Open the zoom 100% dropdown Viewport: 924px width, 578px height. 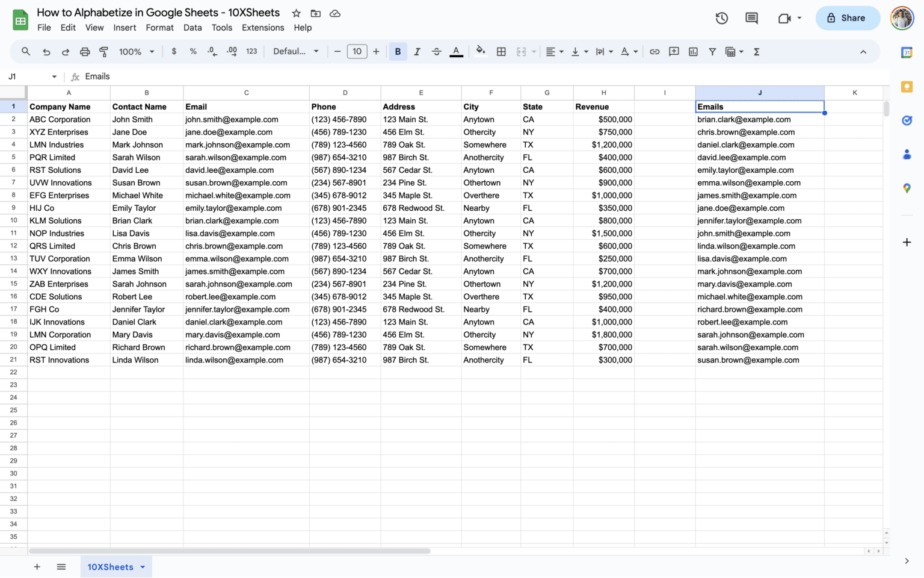click(x=137, y=52)
